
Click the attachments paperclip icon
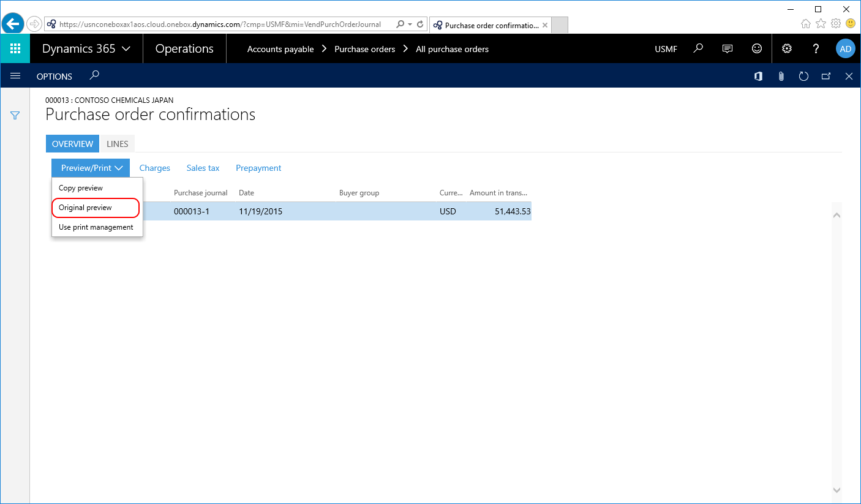click(781, 76)
